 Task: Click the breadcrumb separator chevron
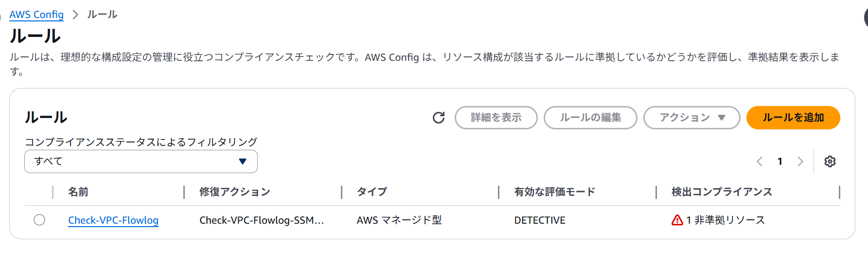(75, 15)
